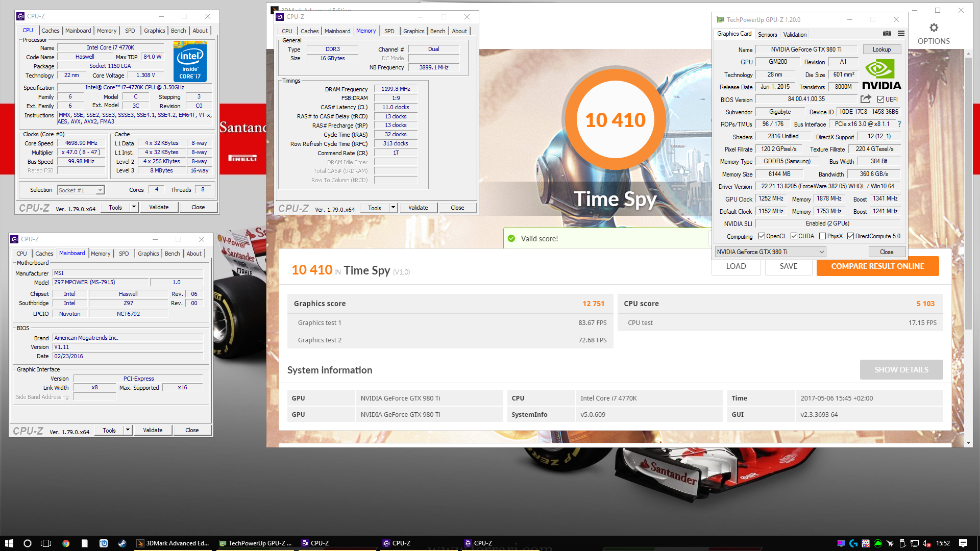Switch to 3DMark Advanced Edition taskbar item
The height and width of the screenshot is (551, 980).
(x=173, y=543)
